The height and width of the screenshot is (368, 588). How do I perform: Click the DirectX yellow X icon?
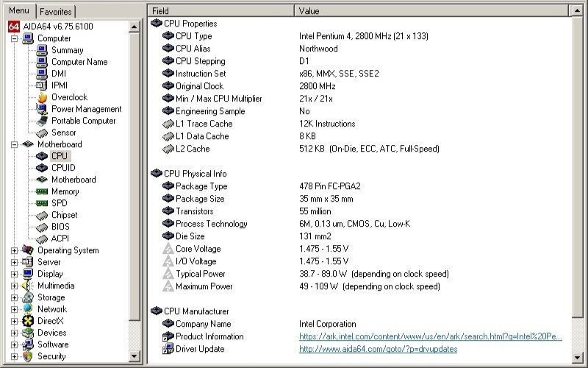pos(28,321)
